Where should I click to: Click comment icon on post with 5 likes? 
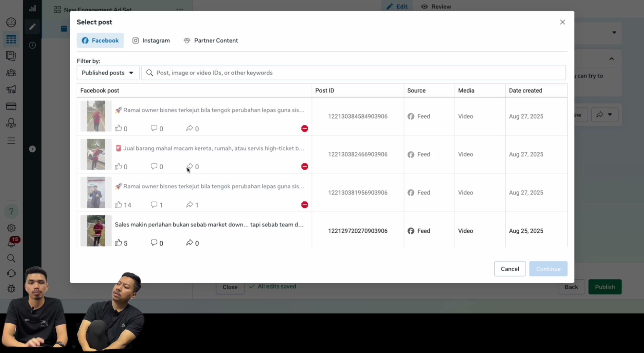[x=154, y=243]
